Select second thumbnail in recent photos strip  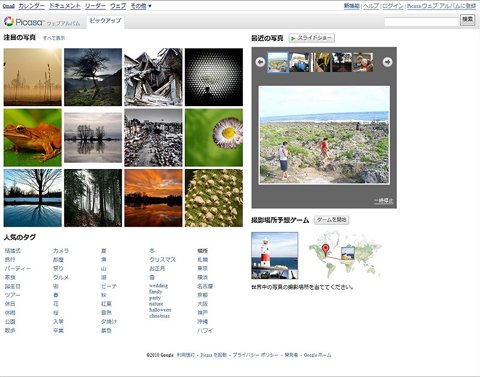click(x=300, y=62)
